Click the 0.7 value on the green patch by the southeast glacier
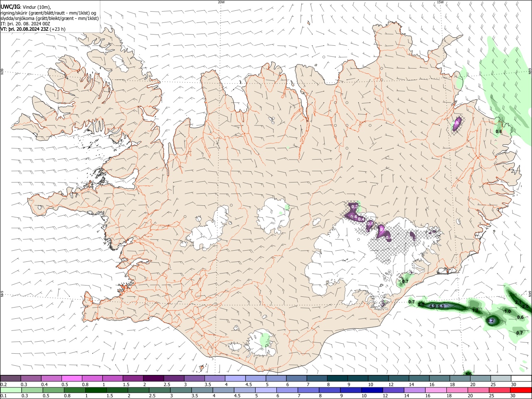Image resolution: width=532 pixels, height=399 pixels. click(x=406, y=281)
